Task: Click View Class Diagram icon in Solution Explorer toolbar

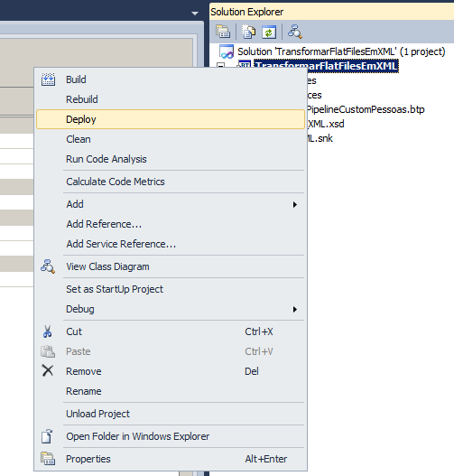Action: [x=294, y=32]
